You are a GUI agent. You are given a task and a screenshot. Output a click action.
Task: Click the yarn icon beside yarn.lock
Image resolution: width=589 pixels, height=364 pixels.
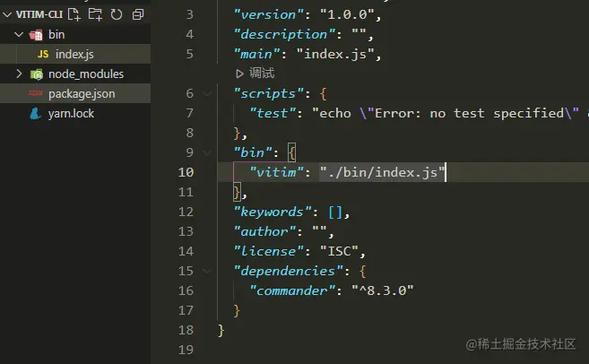36,114
